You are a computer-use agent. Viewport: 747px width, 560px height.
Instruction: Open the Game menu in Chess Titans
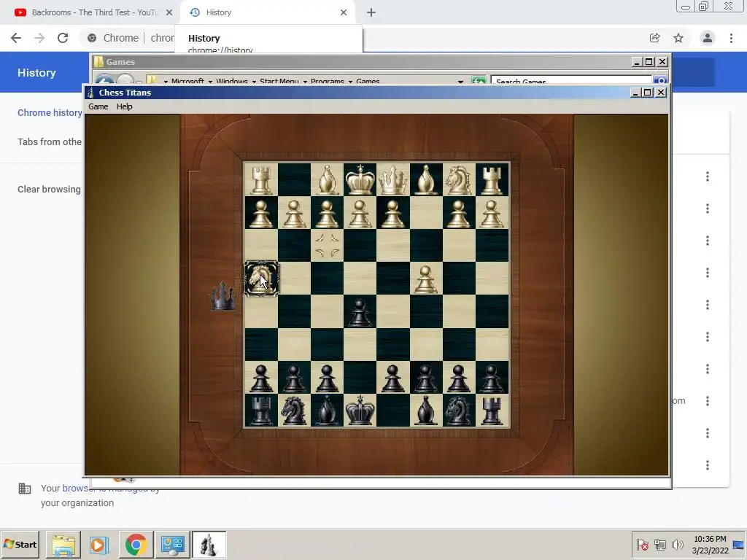98,106
